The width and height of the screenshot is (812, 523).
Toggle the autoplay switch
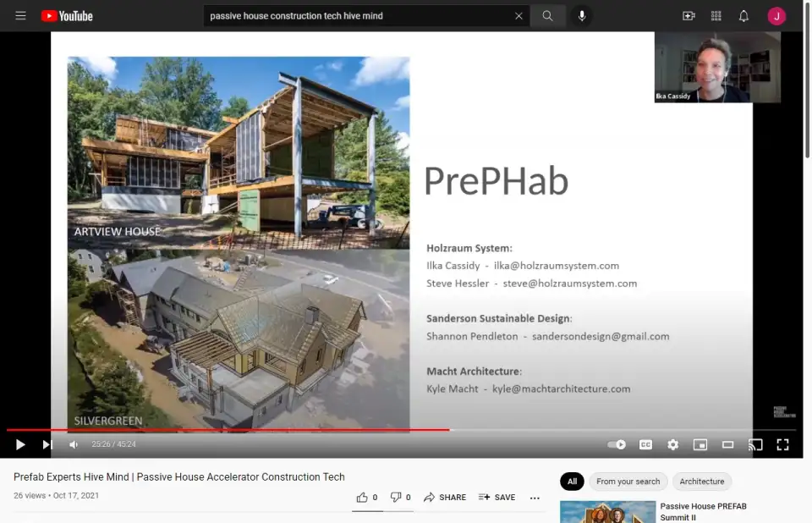(617, 444)
